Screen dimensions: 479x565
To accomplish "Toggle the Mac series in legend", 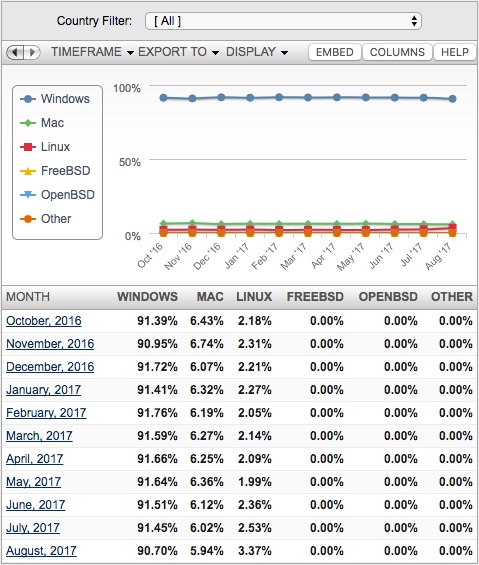I will (42, 123).
